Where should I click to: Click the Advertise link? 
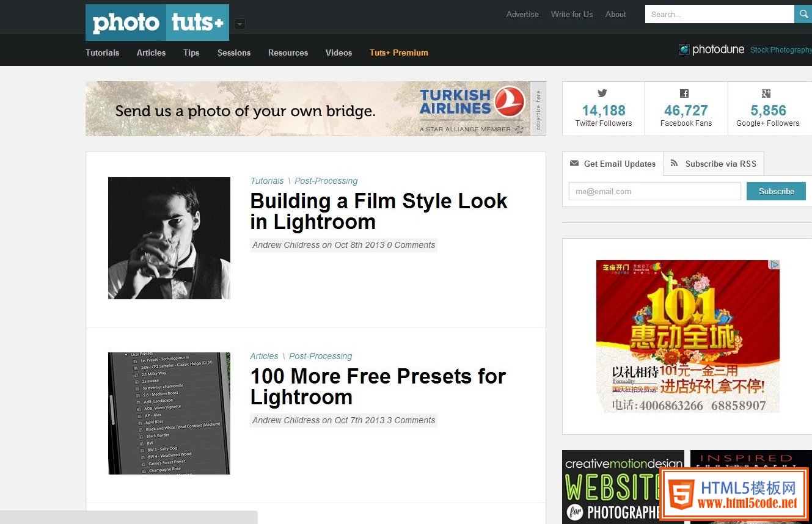522,14
